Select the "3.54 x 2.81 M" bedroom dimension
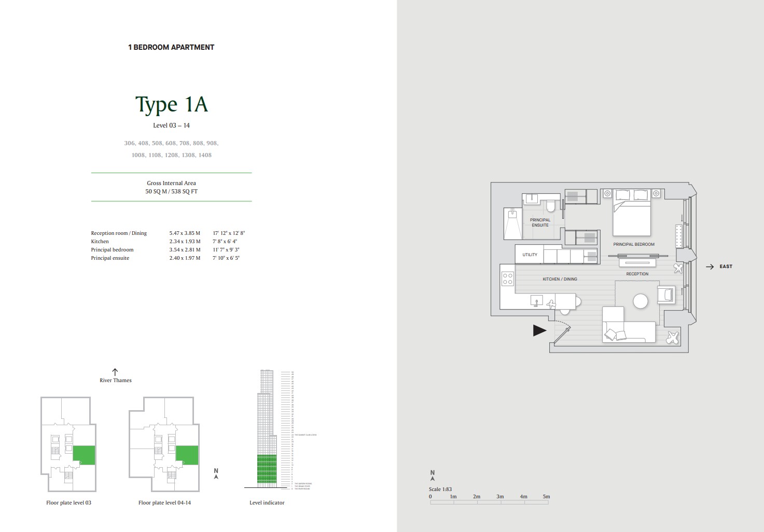Image resolution: width=764 pixels, height=532 pixels. [x=185, y=250]
